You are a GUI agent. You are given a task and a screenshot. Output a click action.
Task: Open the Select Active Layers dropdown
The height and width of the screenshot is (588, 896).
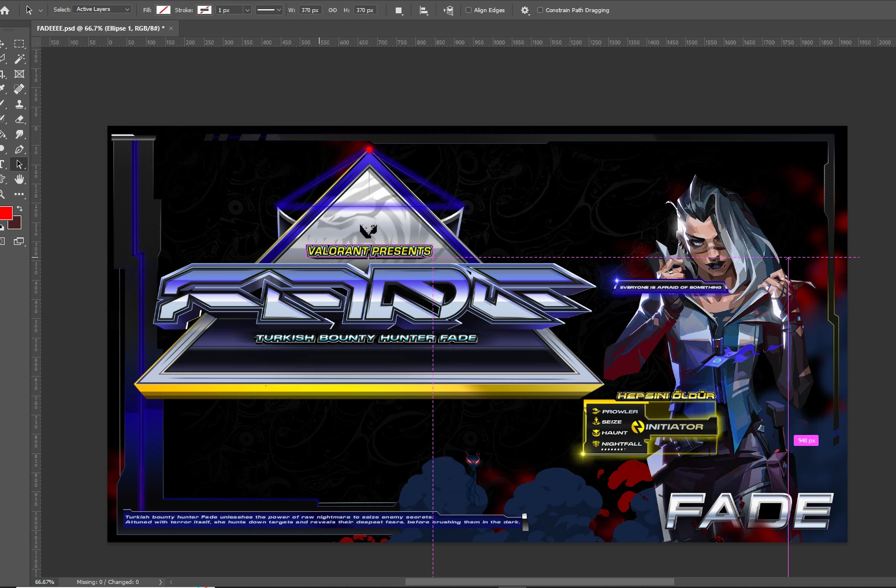(103, 10)
